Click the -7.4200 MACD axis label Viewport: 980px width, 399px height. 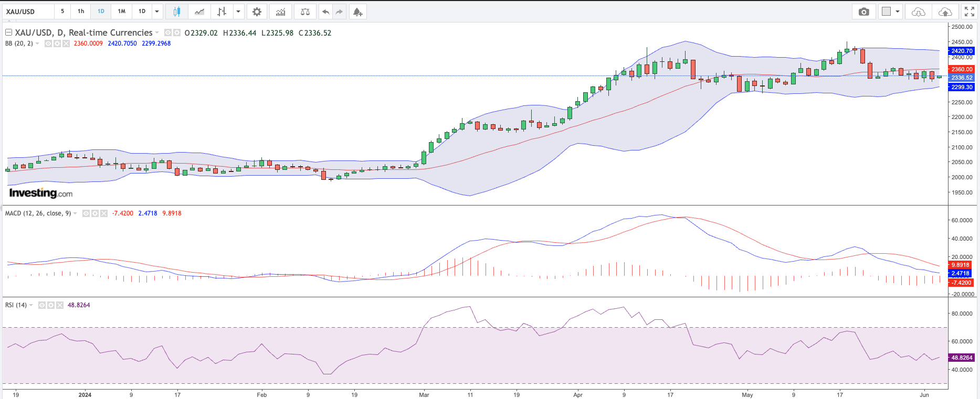(x=962, y=283)
